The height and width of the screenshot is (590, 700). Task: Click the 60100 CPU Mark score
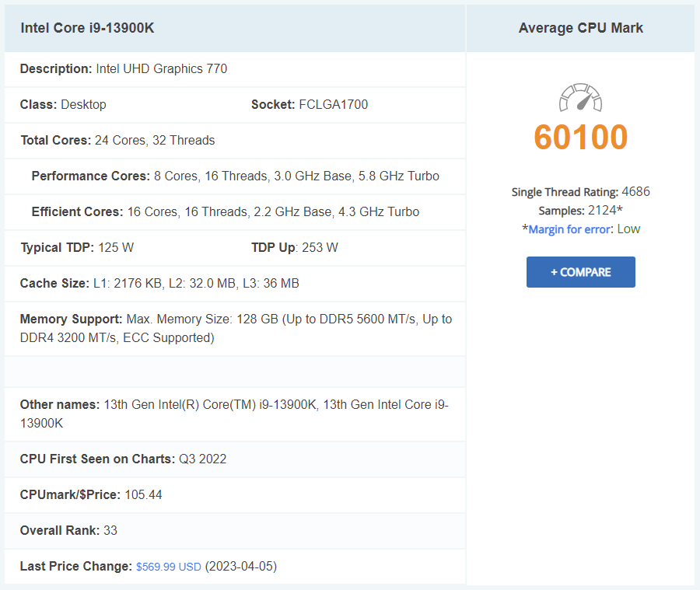pos(580,137)
